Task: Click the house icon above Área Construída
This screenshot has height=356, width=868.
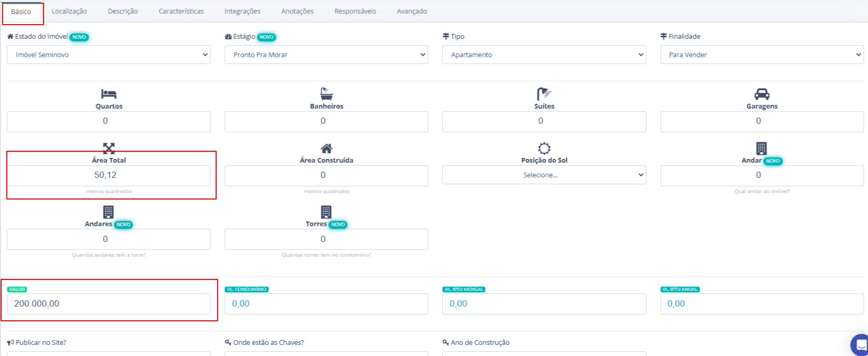Action: pyautogui.click(x=326, y=149)
